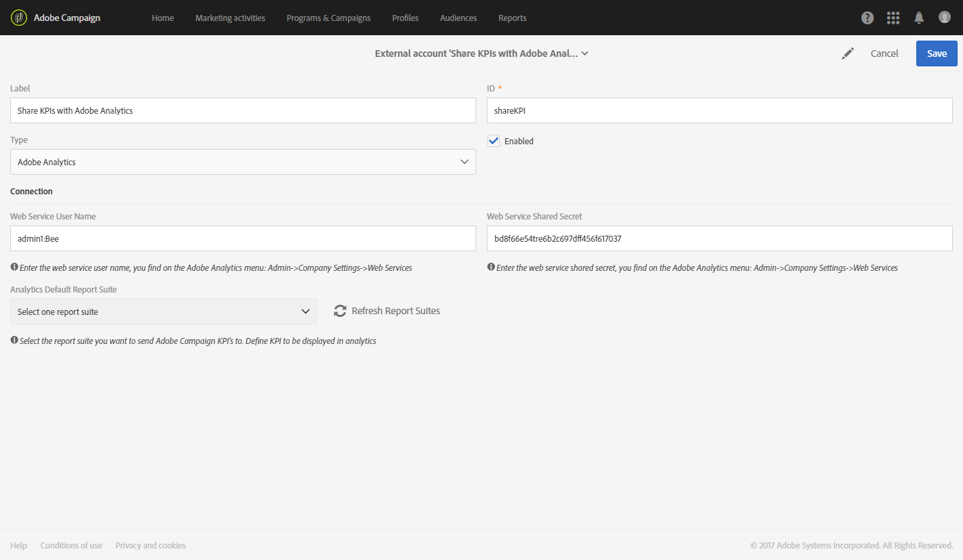Screen dimensions: 963x560
Task: Click the info icon beside user name hint
Action: coord(14,267)
